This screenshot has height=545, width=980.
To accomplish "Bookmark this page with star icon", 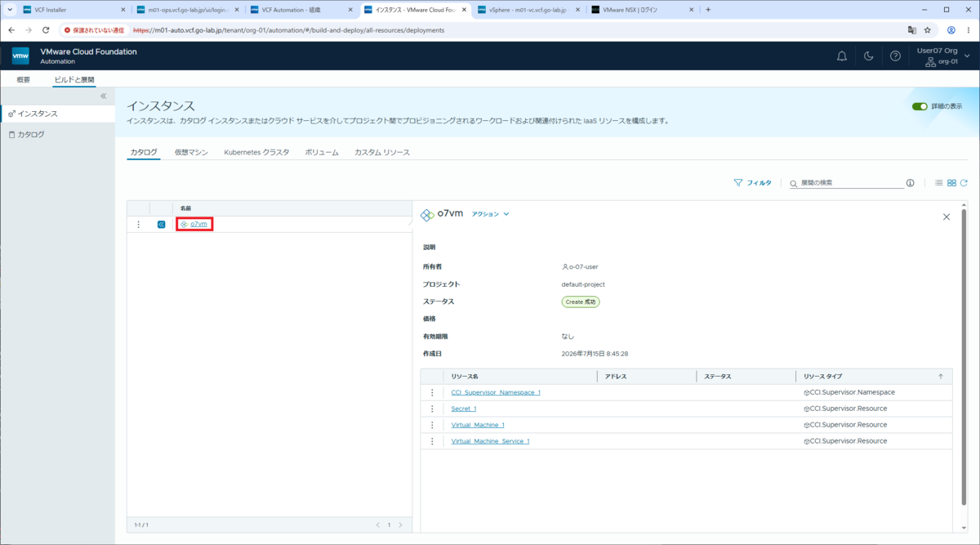I will [x=928, y=30].
